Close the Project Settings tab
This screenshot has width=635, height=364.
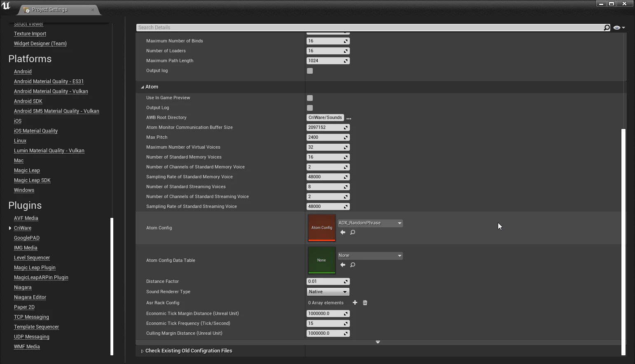click(93, 9)
